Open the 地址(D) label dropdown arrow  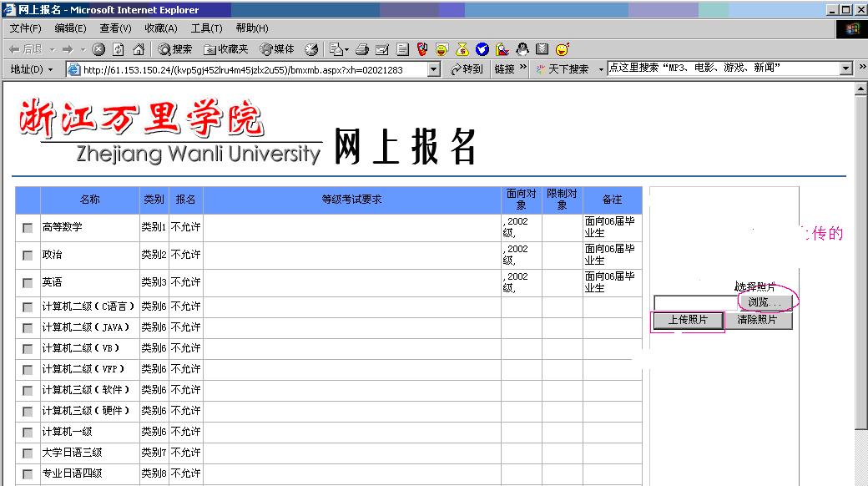[x=51, y=70]
